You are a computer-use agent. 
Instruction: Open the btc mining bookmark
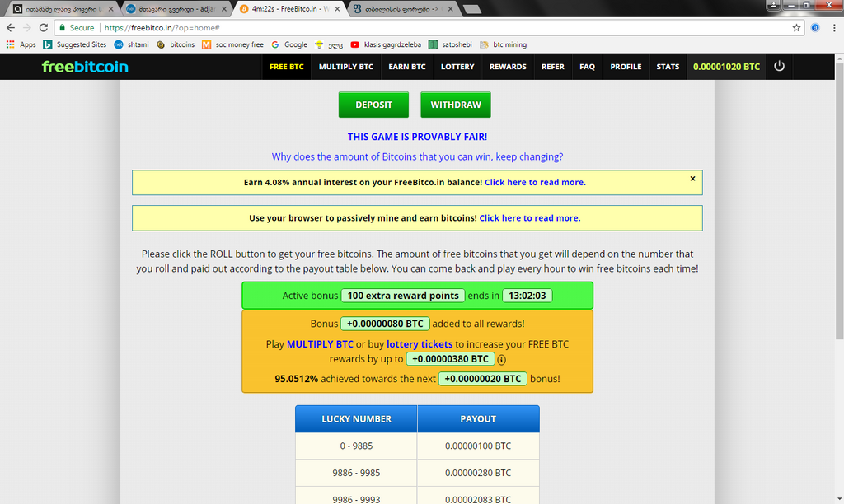(504, 44)
